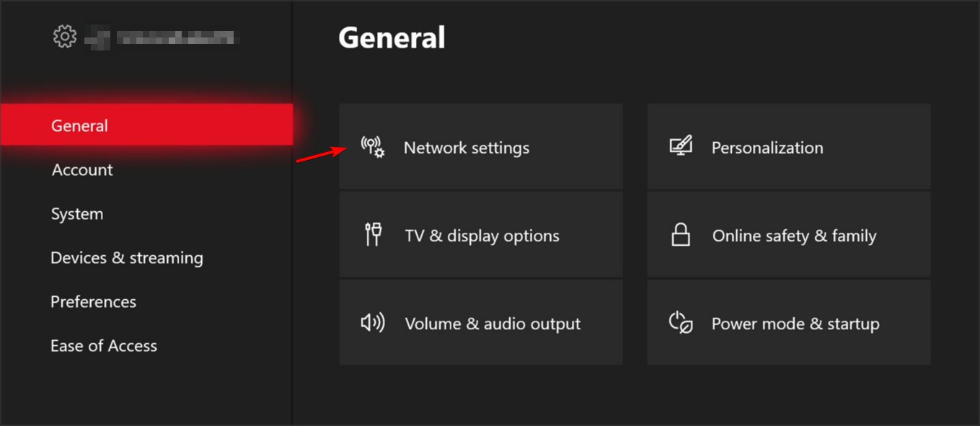Image resolution: width=980 pixels, height=426 pixels.
Task: Switch to the Account category
Action: click(x=81, y=169)
